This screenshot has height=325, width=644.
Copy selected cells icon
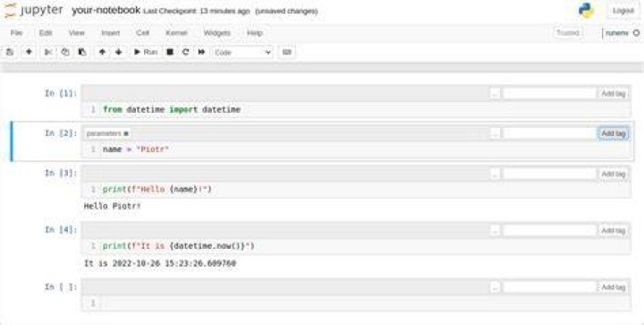pyautogui.click(x=65, y=52)
